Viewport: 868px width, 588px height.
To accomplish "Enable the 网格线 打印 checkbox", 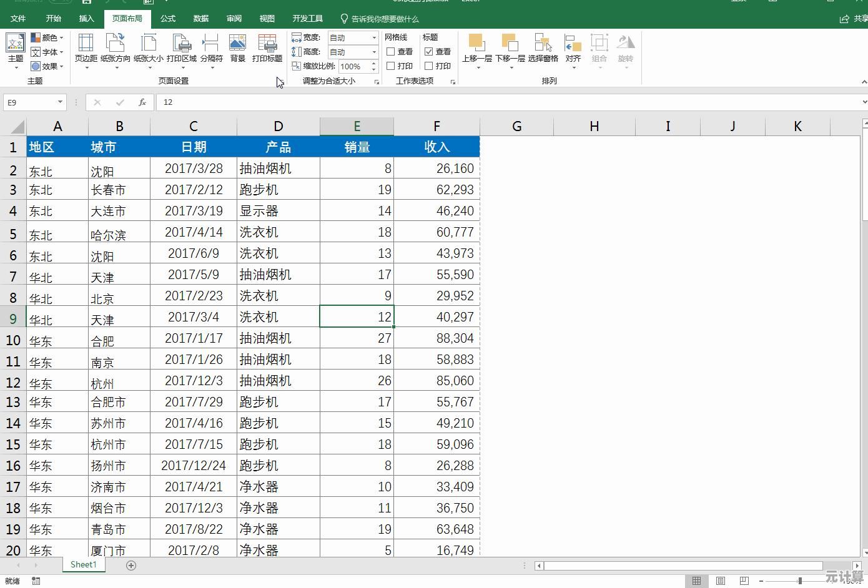I will (x=391, y=66).
